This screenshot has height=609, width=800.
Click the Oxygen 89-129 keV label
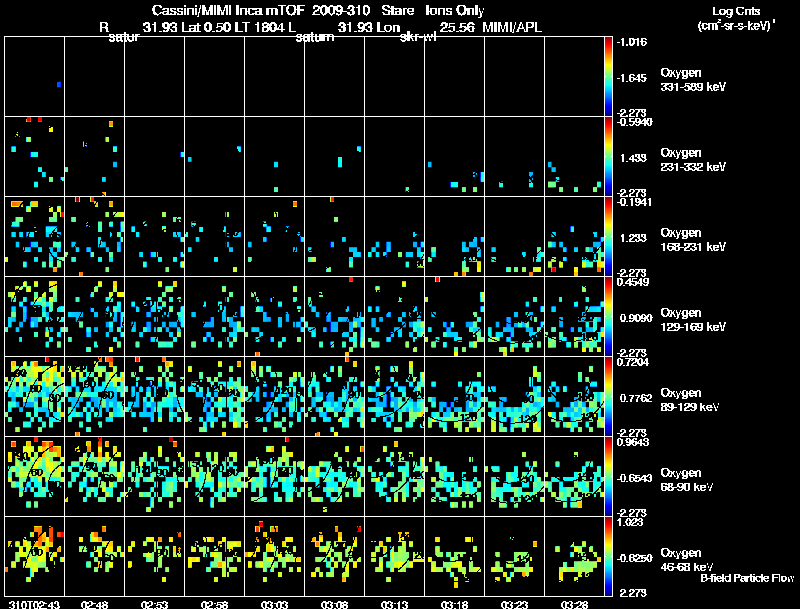[690, 400]
